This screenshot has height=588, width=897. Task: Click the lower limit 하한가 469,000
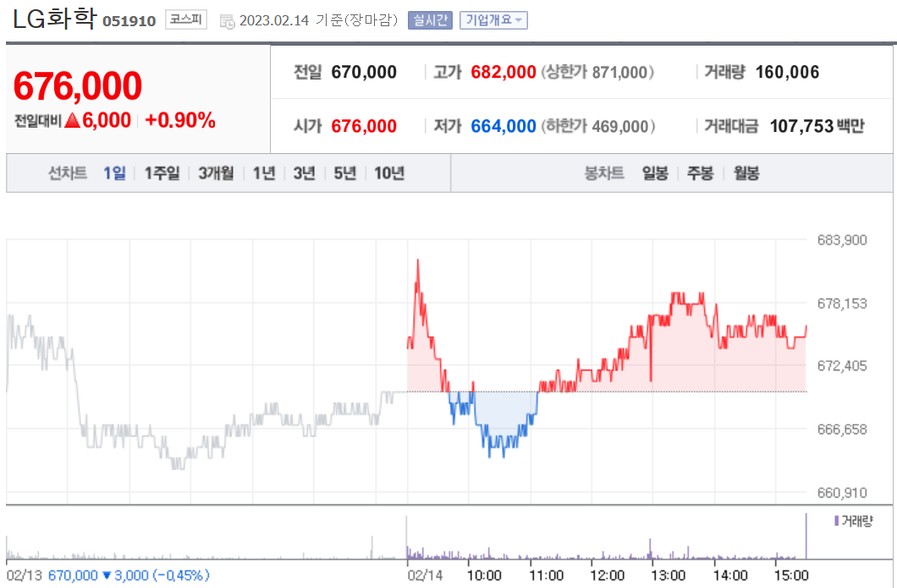598,126
